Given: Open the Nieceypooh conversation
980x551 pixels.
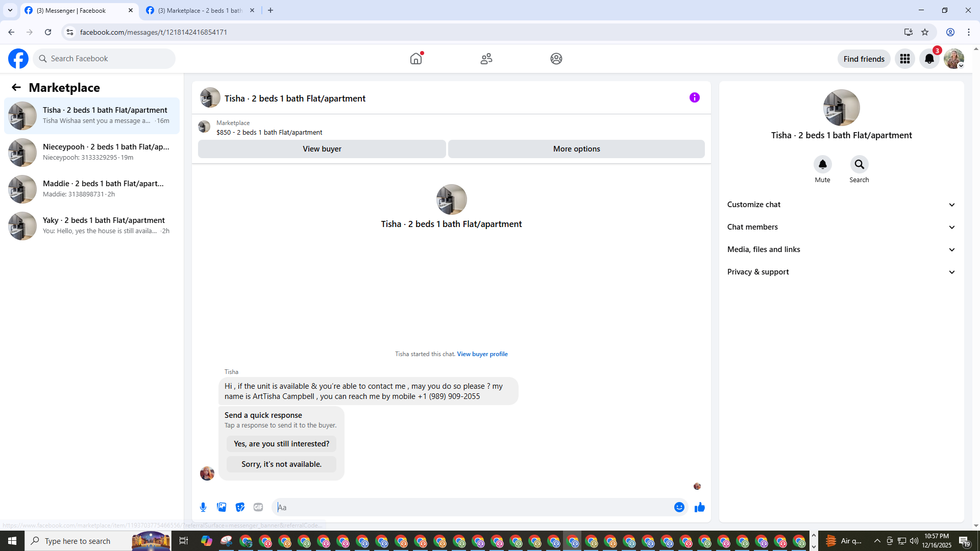Looking at the screenshot, I should (x=92, y=153).
